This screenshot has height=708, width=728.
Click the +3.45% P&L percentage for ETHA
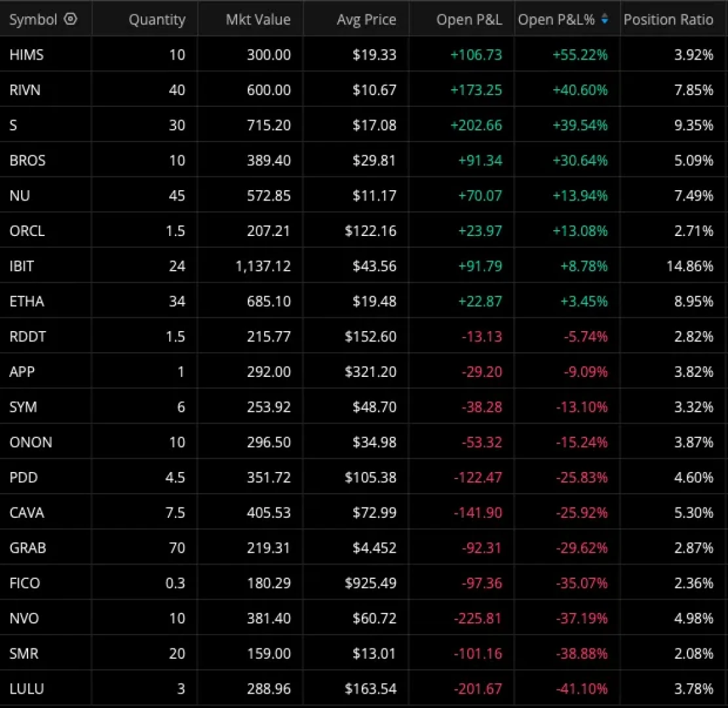point(584,302)
